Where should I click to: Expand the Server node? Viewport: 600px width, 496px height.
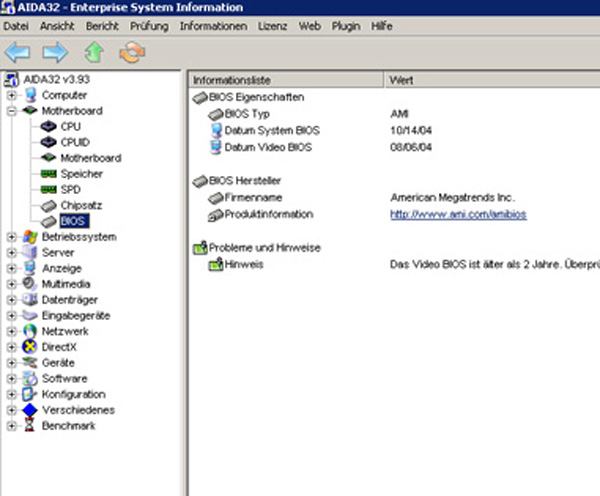click(12, 253)
